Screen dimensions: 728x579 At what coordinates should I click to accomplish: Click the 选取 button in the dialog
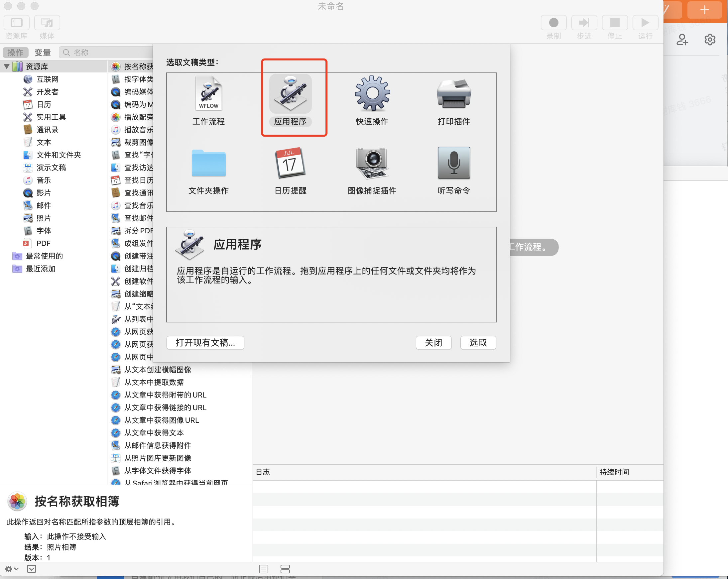click(478, 343)
